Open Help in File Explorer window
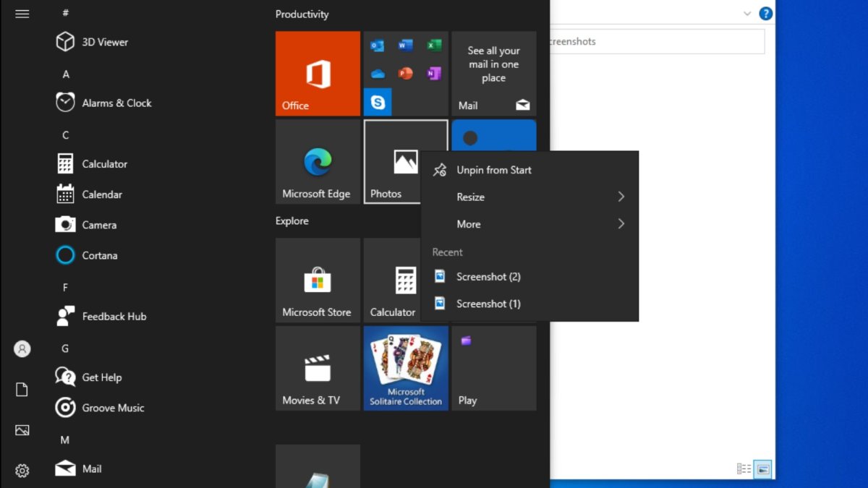The image size is (868, 488). 765,14
